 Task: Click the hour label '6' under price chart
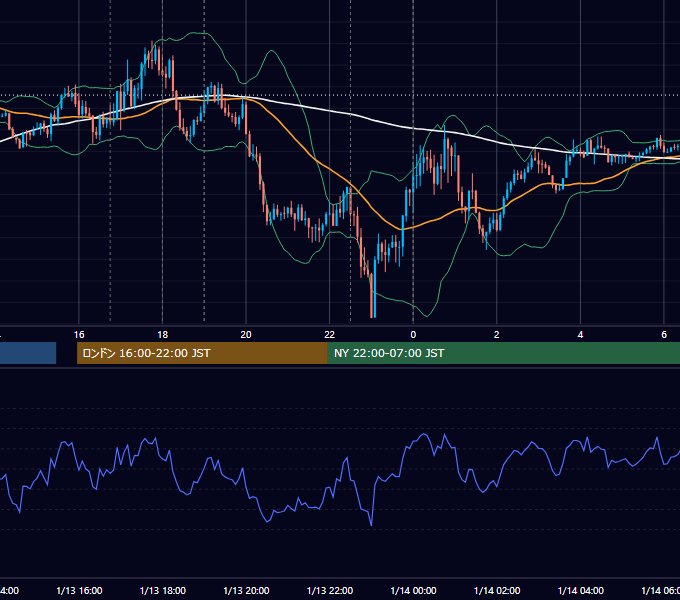(664, 335)
